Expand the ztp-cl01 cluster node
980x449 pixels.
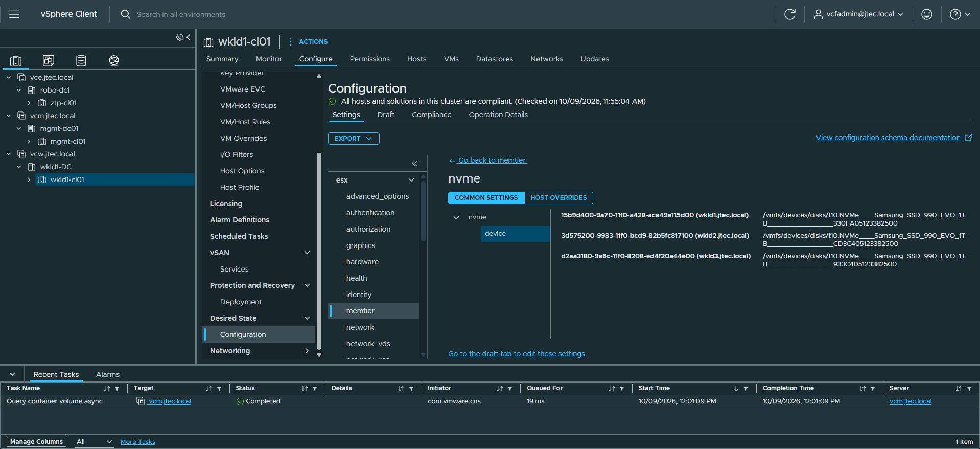point(29,103)
